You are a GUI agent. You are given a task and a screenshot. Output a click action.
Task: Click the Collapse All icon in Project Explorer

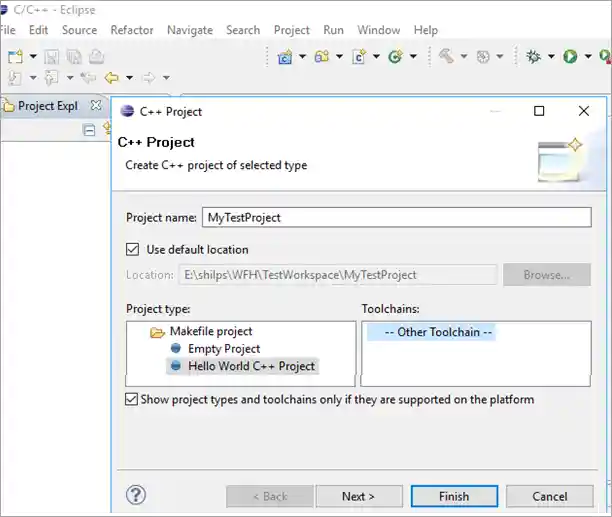[89, 130]
